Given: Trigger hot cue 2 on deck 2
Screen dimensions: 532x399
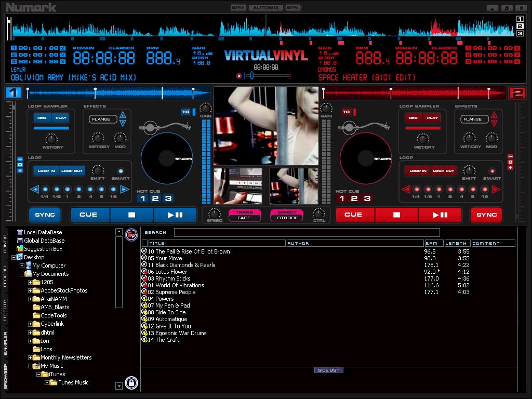Looking at the screenshot, I should (354, 198).
